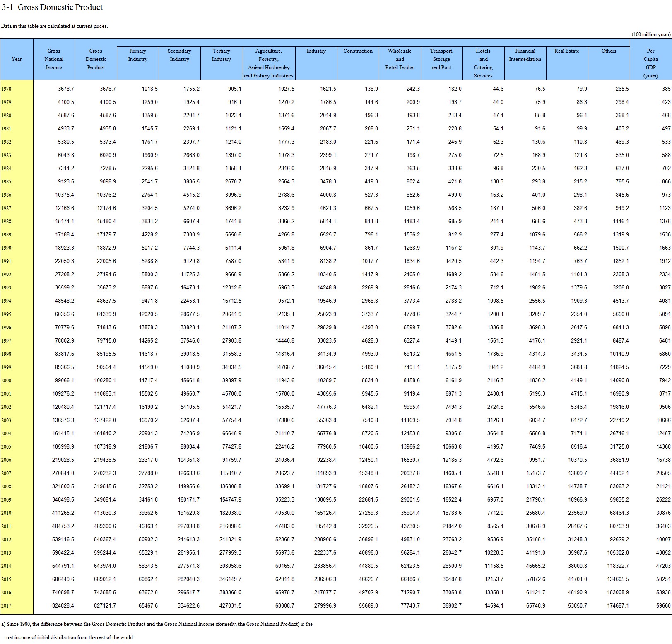The width and height of the screenshot is (672, 644).
Task: Click the value 1018.5 for 1978
Action: tap(149, 89)
